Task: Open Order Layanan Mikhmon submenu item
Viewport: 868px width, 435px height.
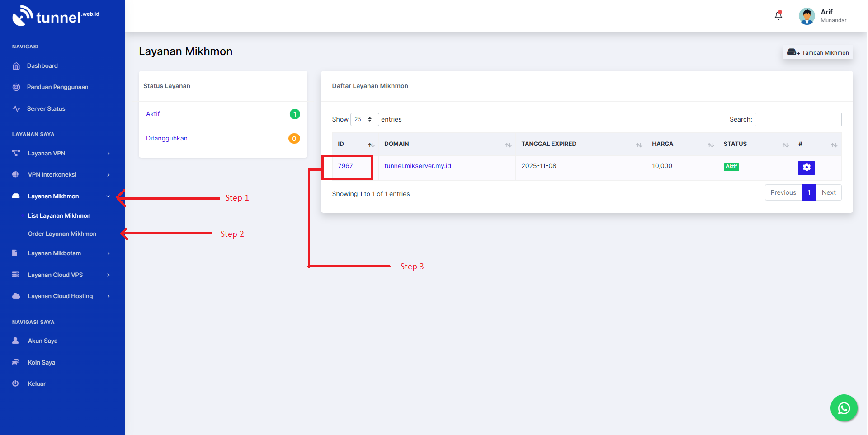Action: 62,234
